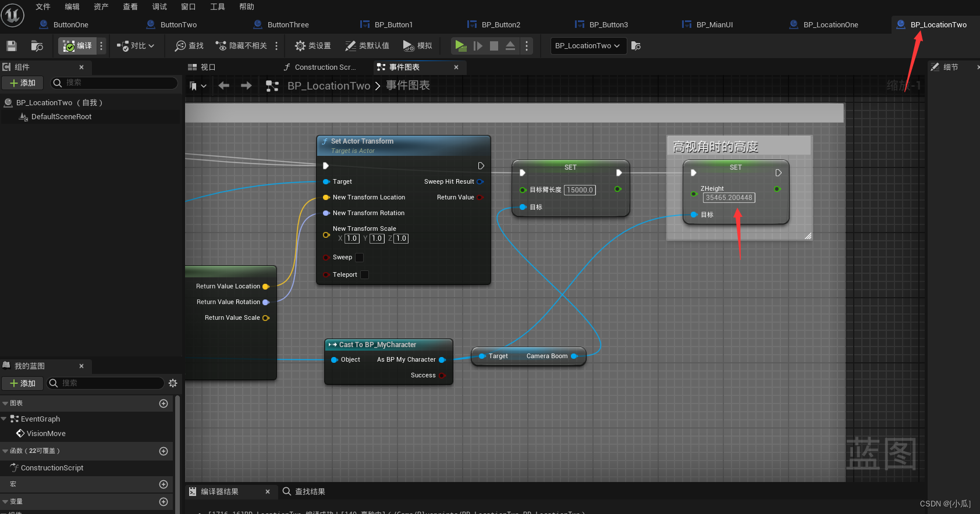980x514 pixels.
Task: Switch to the ButtonThree tab
Action: point(288,24)
